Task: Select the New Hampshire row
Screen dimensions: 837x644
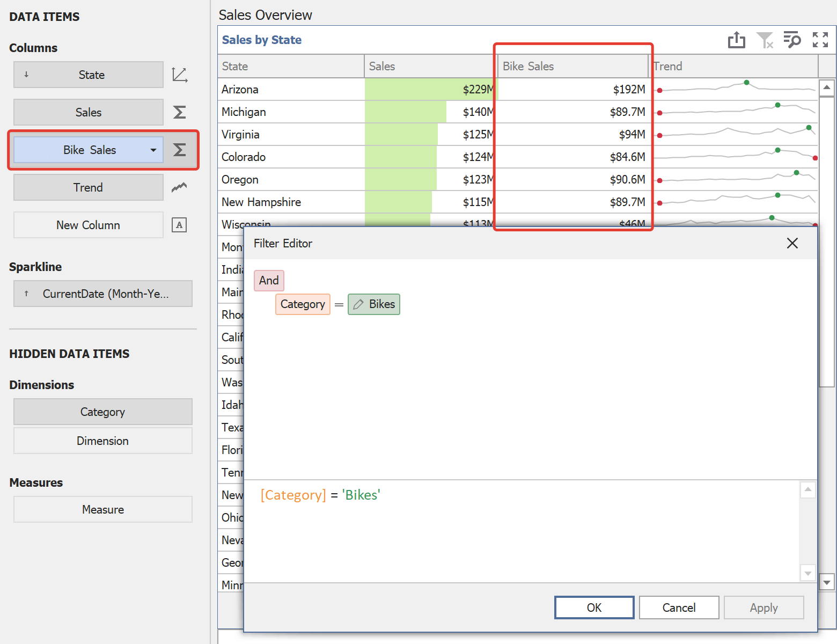Action: [x=518, y=202]
